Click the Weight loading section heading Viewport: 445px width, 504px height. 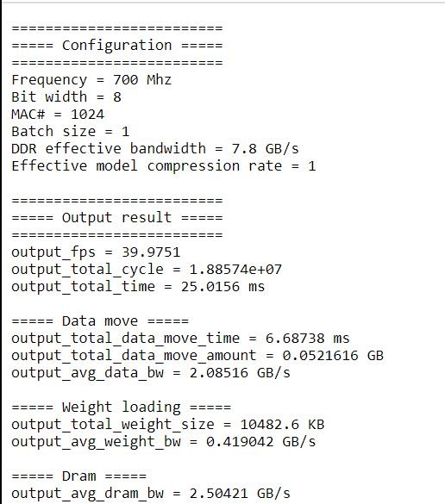pyautogui.click(x=122, y=408)
